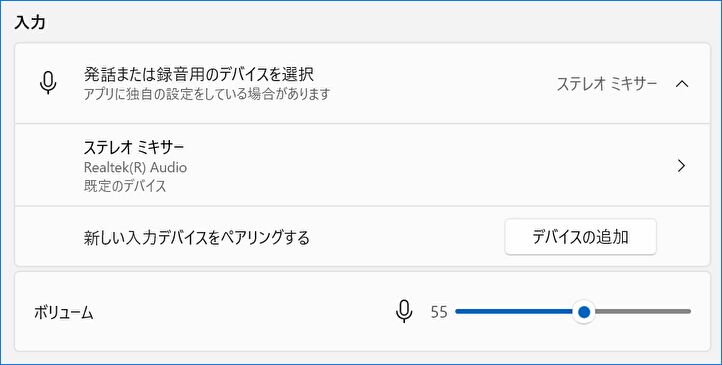Viewport: 722px width, 365px height.
Task: Click the volume value 55
Action: click(439, 312)
